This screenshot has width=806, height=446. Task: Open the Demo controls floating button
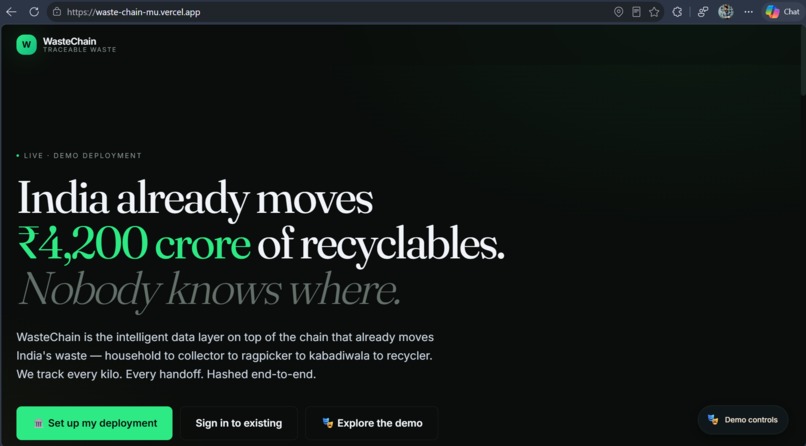pyautogui.click(x=743, y=420)
